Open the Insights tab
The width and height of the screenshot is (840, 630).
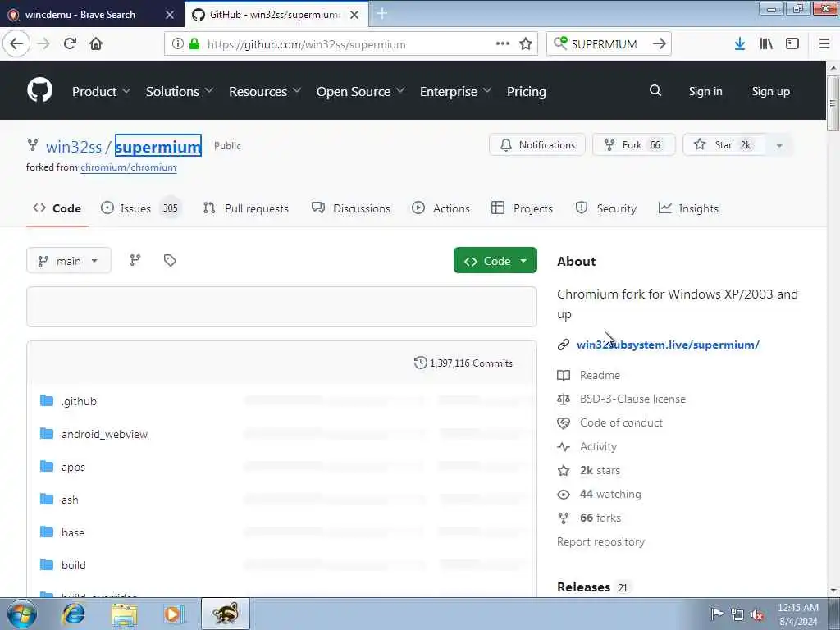(x=688, y=208)
